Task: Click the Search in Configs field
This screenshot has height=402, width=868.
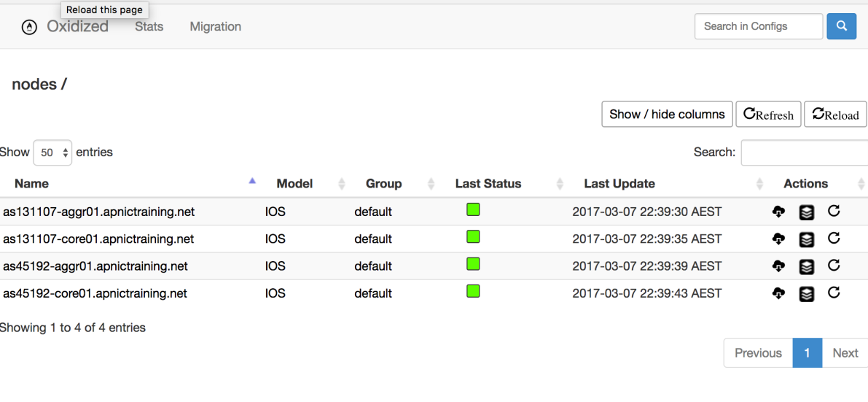Action: (x=758, y=26)
